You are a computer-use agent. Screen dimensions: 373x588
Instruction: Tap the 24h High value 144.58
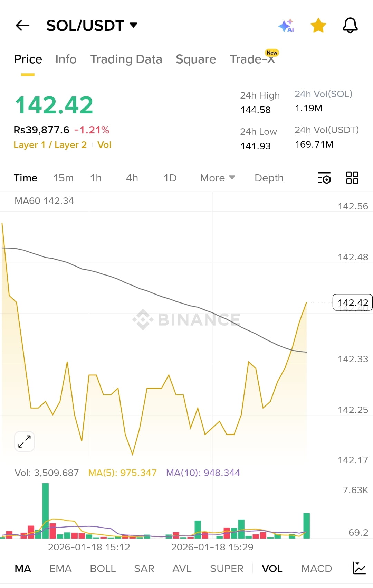(256, 110)
